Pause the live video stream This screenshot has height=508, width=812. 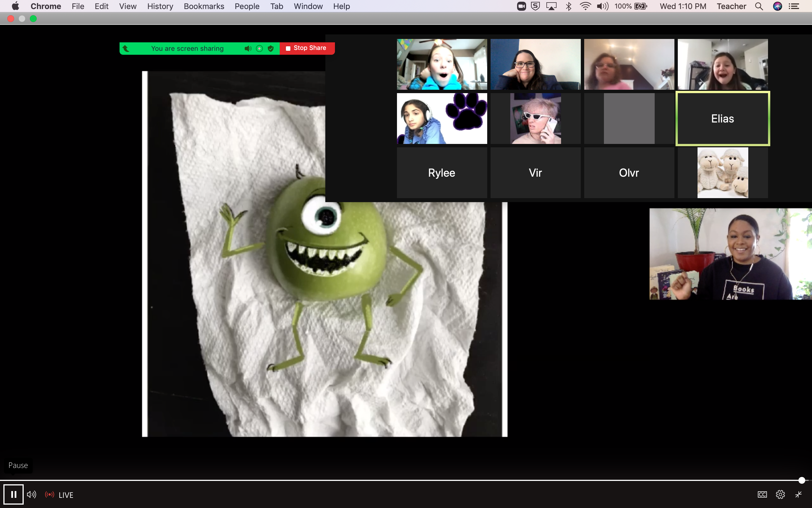point(14,494)
